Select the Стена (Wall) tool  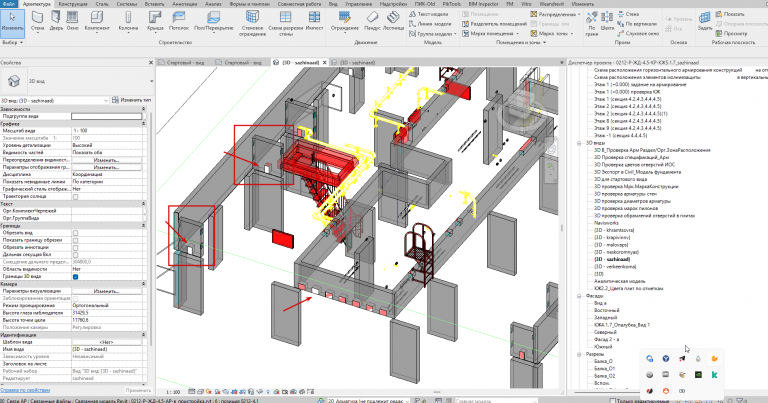click(37, 21)
